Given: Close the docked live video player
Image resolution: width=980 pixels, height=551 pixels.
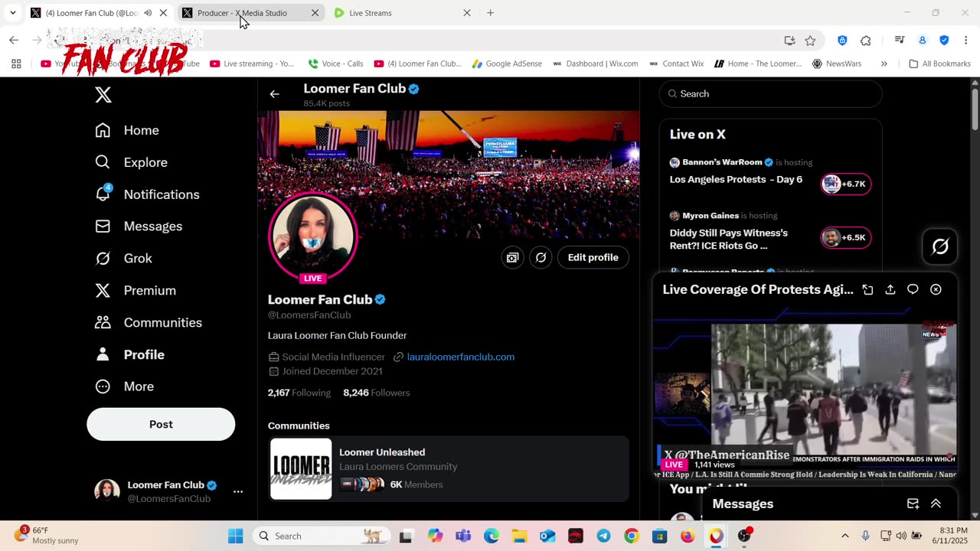Looking at the screenshot, I should [936, 290].
